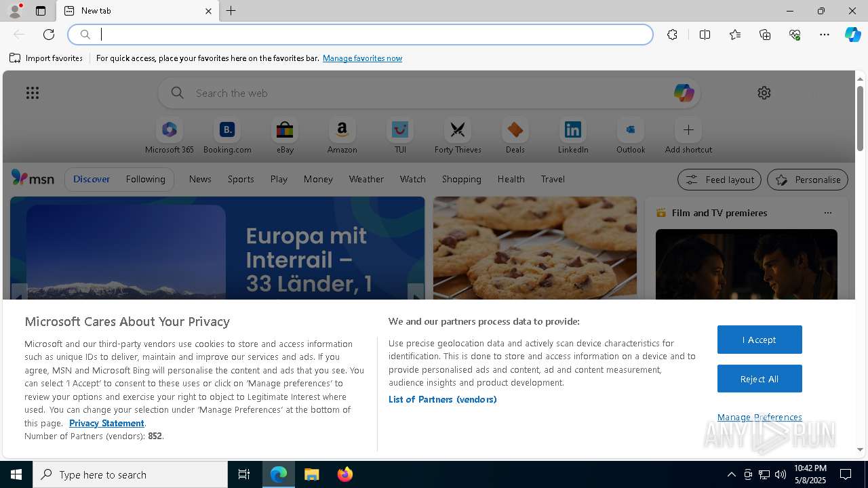
Task: Open the Collections icon
Action: pyautogui.click(x=765, y=35)
